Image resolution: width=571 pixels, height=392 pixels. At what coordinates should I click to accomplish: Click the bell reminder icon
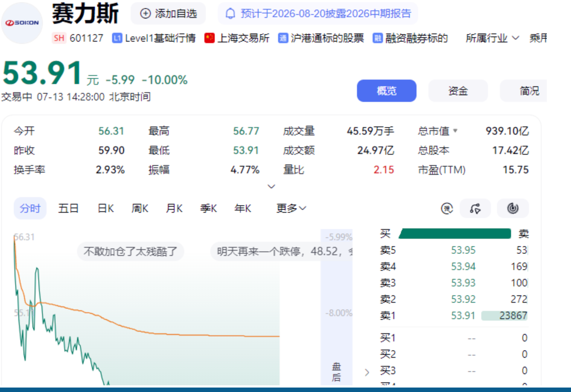tap(230, 14)
